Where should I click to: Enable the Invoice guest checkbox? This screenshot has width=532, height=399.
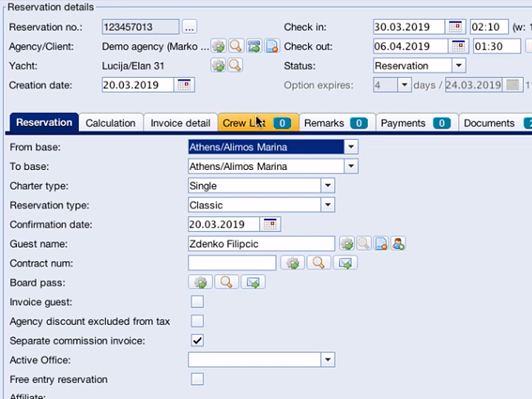coord(197,301)
